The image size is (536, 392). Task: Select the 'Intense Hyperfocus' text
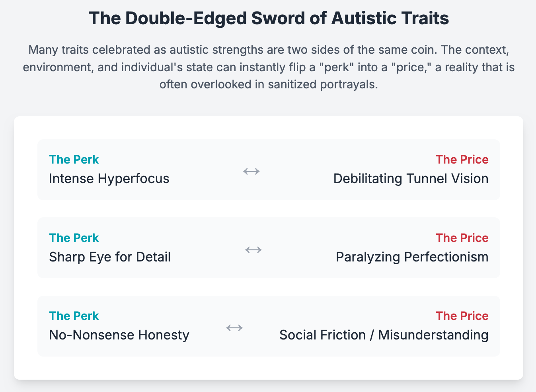coord(109,178)
